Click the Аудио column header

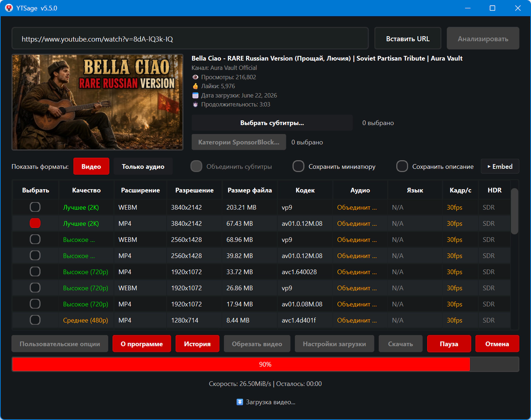click(360, 190)
